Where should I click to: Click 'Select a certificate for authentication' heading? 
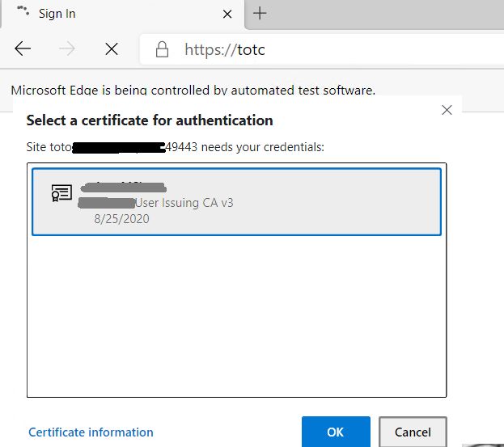150,120
